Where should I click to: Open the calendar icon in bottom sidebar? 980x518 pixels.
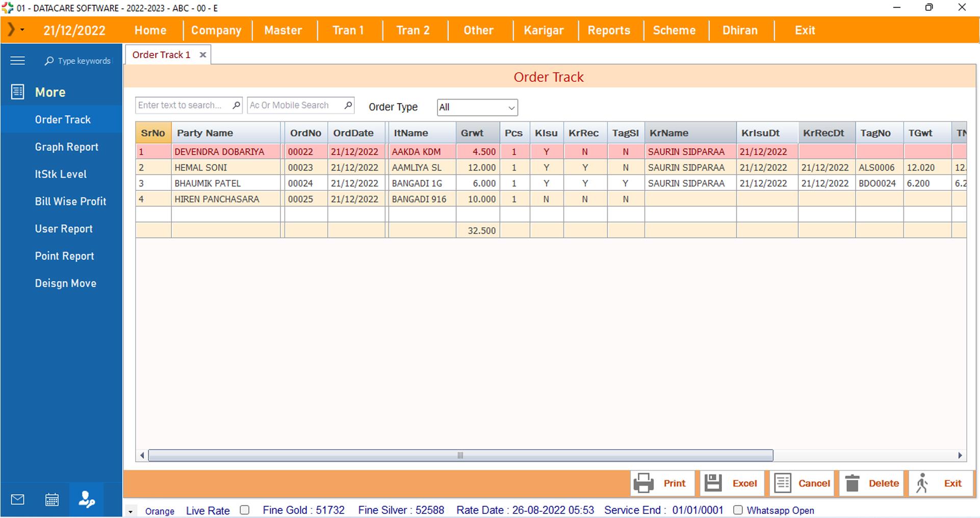tap(52, 499)
